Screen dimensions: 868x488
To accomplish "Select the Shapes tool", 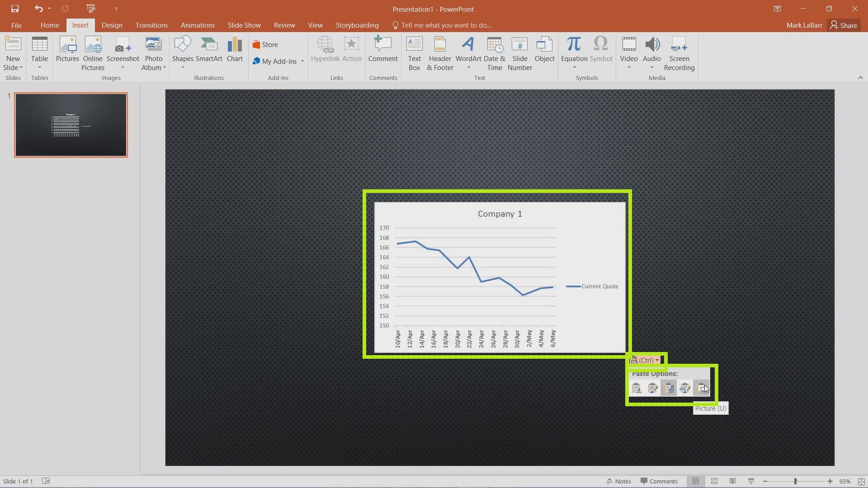I will 183,53.
